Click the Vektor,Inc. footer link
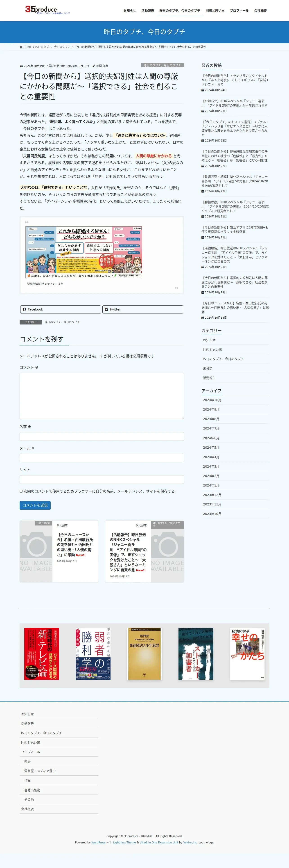289x868 pixels. (190, 842)
